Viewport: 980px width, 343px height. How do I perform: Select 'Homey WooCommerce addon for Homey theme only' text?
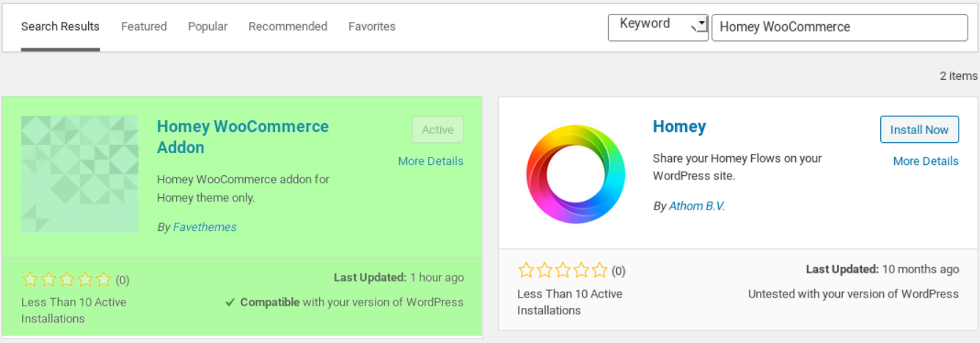[x=243, y=188]
